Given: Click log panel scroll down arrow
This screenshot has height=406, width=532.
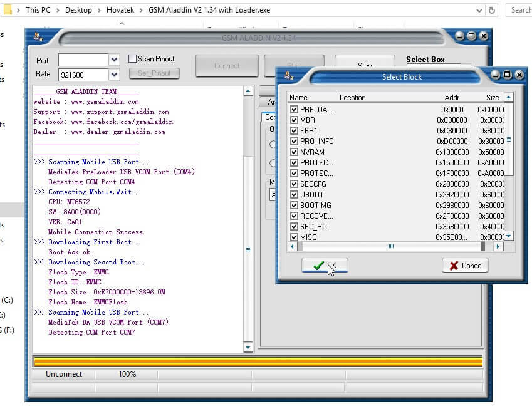Looking at the screenshot, I should (x=248, y=347).
